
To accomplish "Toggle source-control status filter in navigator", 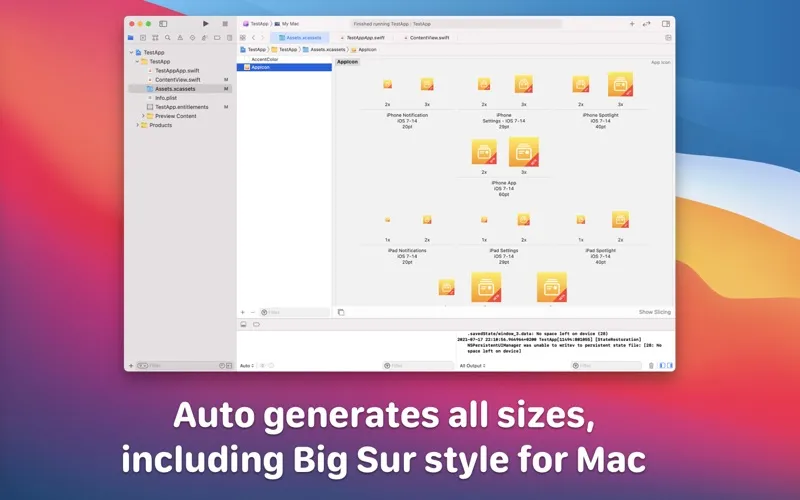I will [x=229, y=366].
